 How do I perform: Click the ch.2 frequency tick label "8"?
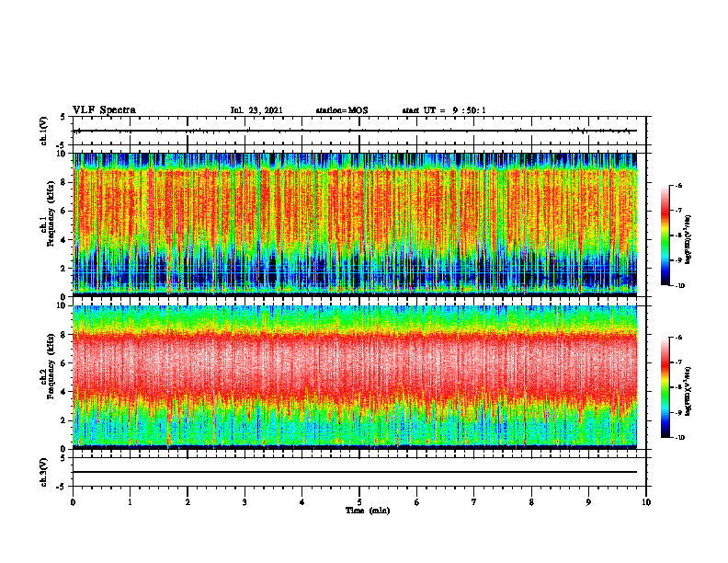click(63, 335)
